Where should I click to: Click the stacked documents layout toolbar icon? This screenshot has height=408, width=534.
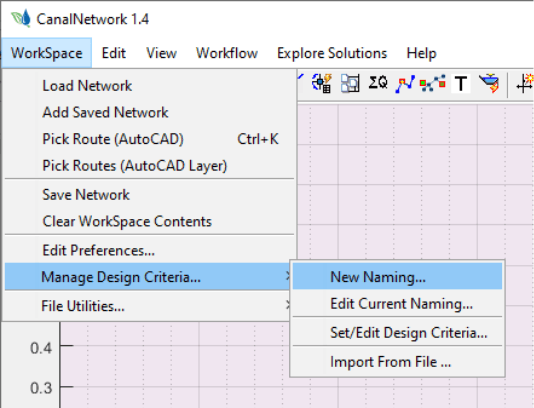tap(350, 83)
